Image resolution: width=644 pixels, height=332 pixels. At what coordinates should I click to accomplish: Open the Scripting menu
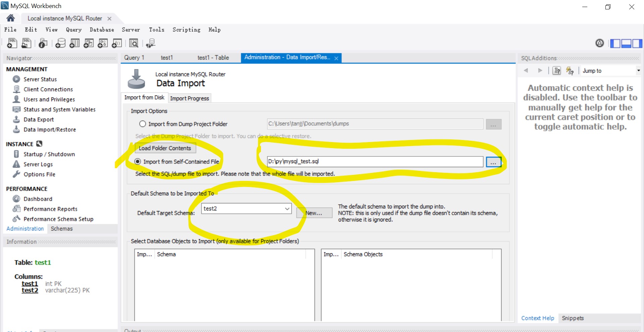186,29
